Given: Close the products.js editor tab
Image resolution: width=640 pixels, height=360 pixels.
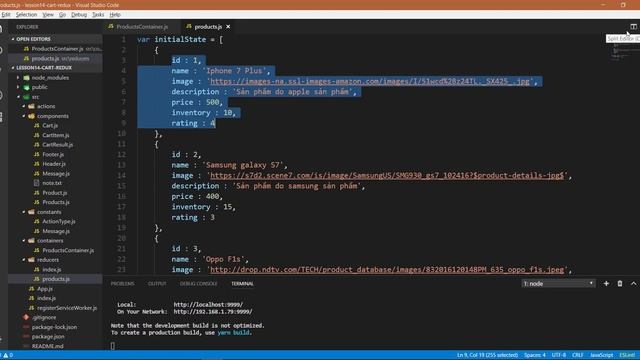Looking at the screenshot, I should point(228,27).
